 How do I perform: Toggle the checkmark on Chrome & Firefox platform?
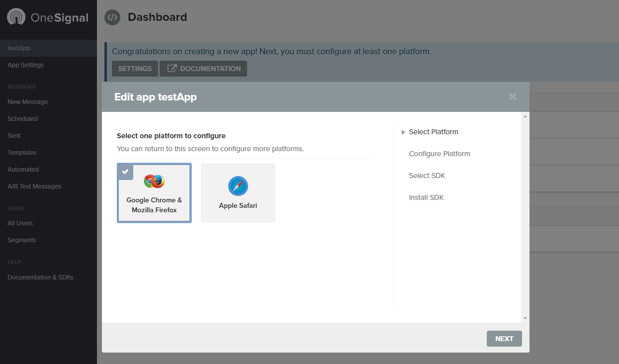pyautogui.click(x=125, y=172)
